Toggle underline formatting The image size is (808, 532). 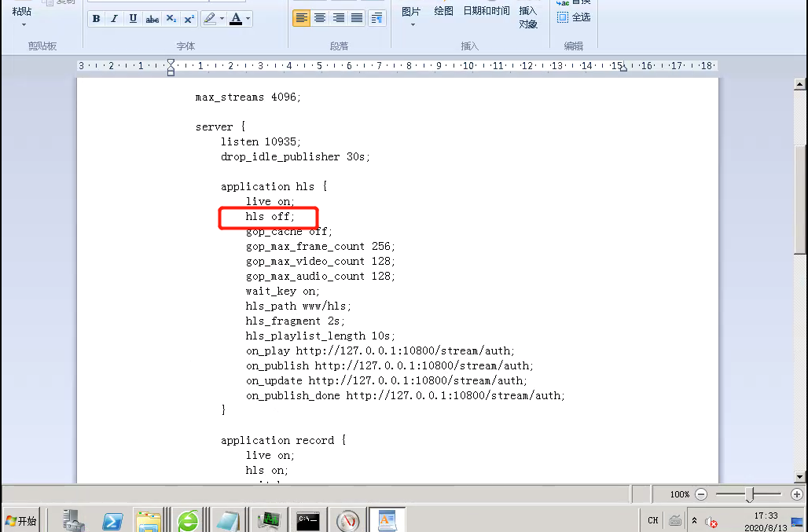(x=133, y=19)
